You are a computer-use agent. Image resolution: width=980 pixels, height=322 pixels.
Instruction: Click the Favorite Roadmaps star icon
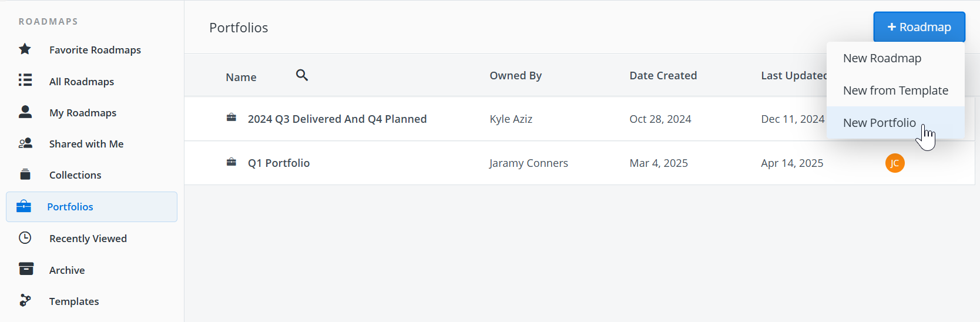tap(25, 49)
